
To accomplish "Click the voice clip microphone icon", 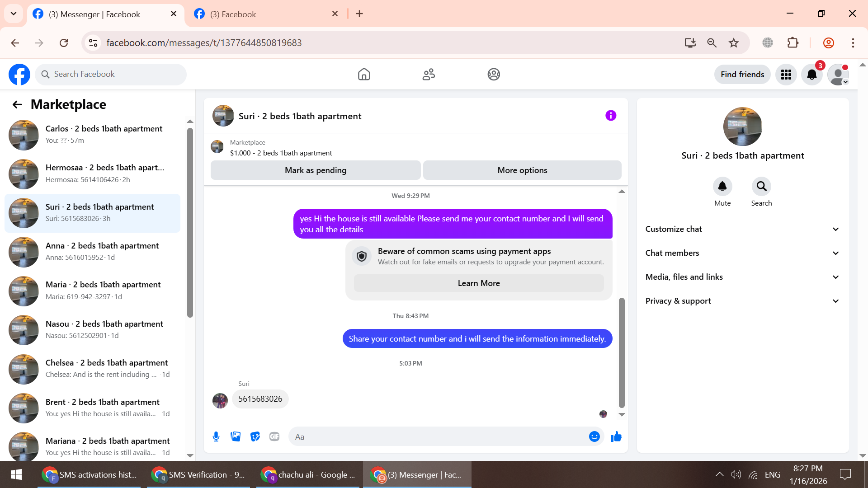I will [x=216, y=436].
